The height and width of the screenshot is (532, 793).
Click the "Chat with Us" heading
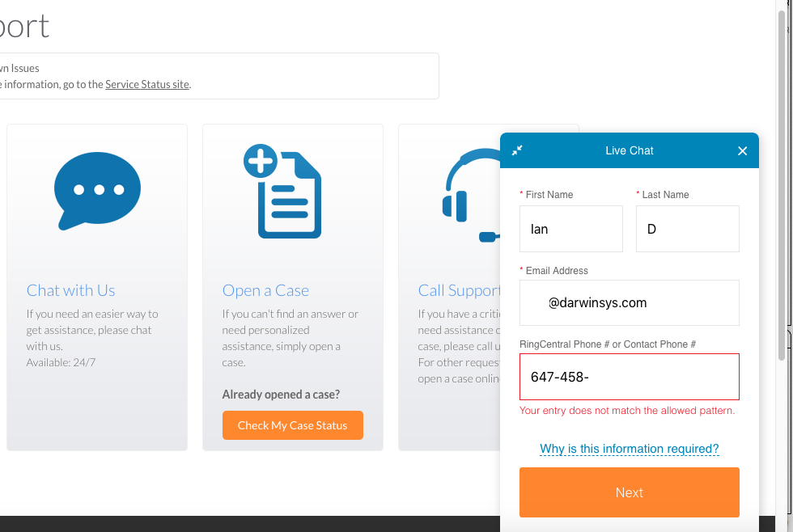(71, 290)
